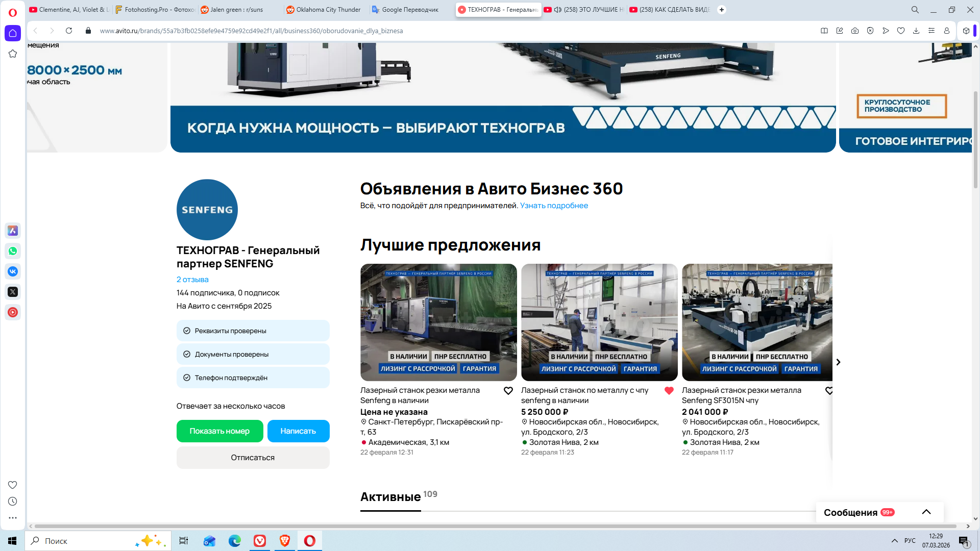Click Отписаться to unsubscribe from seller
Screen dimensions: 980x551
[253, 458]
